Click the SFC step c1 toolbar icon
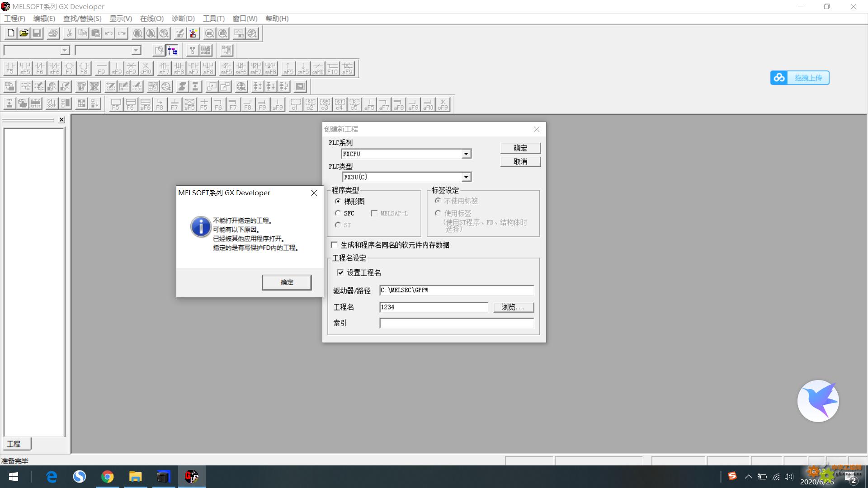The width and height of the screenshot is (868, 488). point(295,104)
